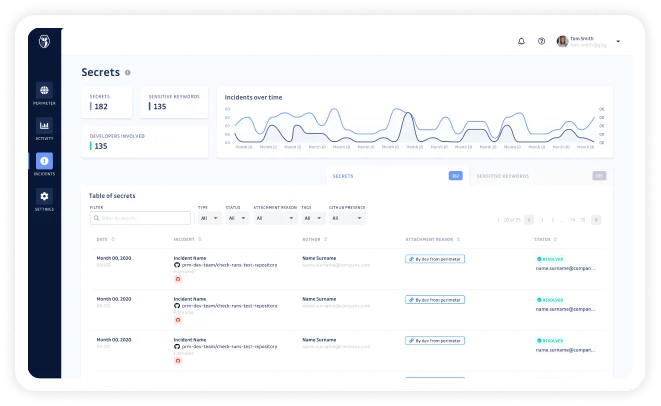Open first row repository path link

tap(229, 265)
